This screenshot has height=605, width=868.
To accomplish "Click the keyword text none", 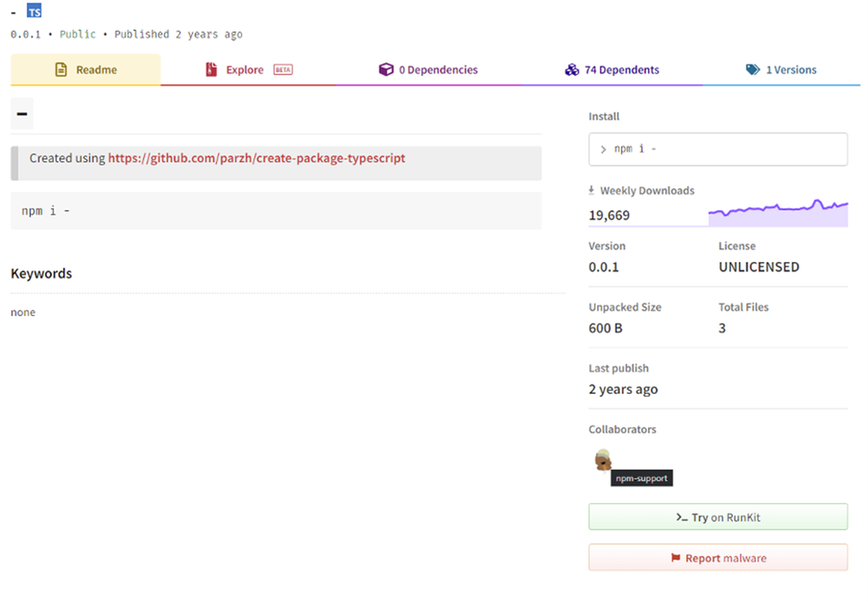I will point(23,312).
